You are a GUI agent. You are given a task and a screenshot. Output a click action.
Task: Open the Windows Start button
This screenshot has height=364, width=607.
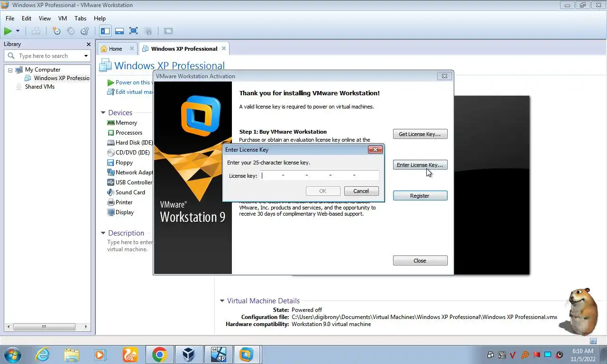click(13, 355)
